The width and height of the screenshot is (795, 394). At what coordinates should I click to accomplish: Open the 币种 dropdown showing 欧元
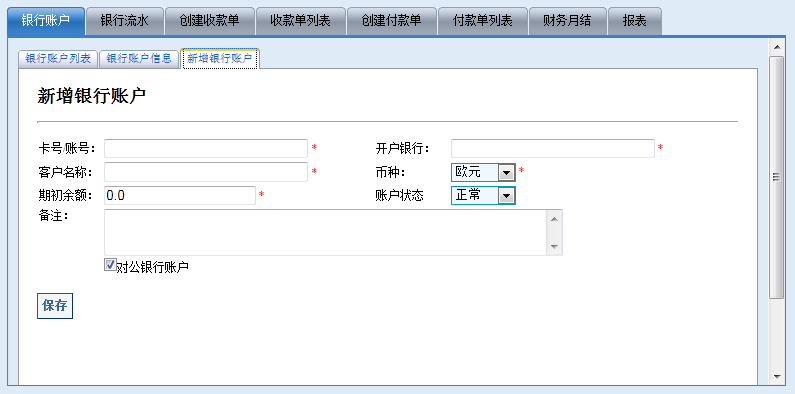pyautogui.click(x=483, y=172)
